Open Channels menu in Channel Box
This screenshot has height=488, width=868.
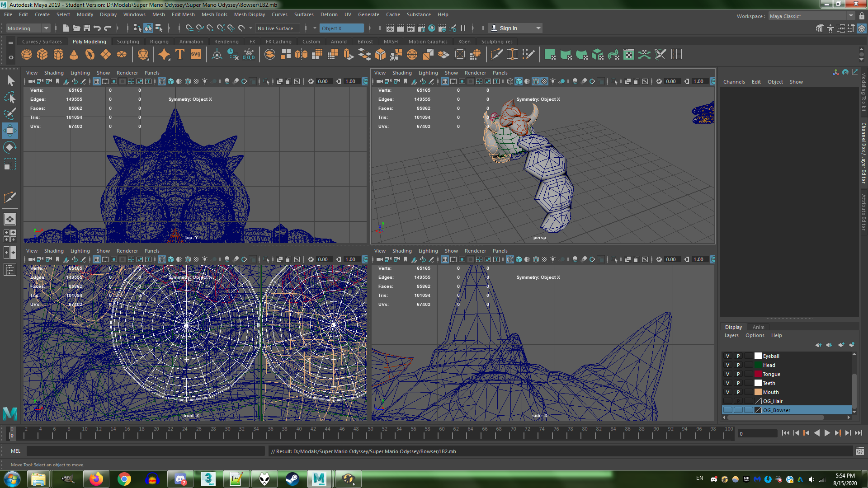734,82
